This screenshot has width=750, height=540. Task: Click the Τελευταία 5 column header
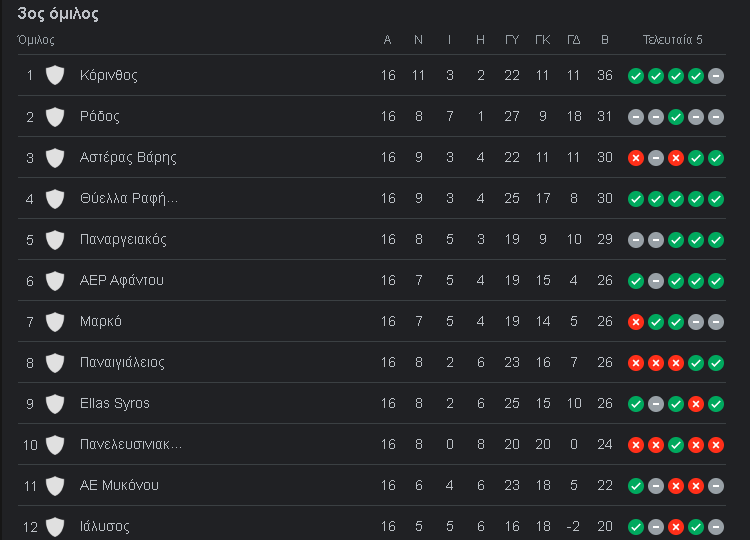[x=673, y=40]
